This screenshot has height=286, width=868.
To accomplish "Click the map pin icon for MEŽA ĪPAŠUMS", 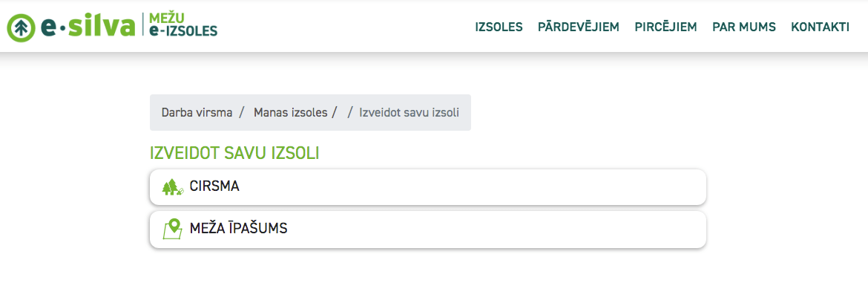I will (x=173, y=228).
